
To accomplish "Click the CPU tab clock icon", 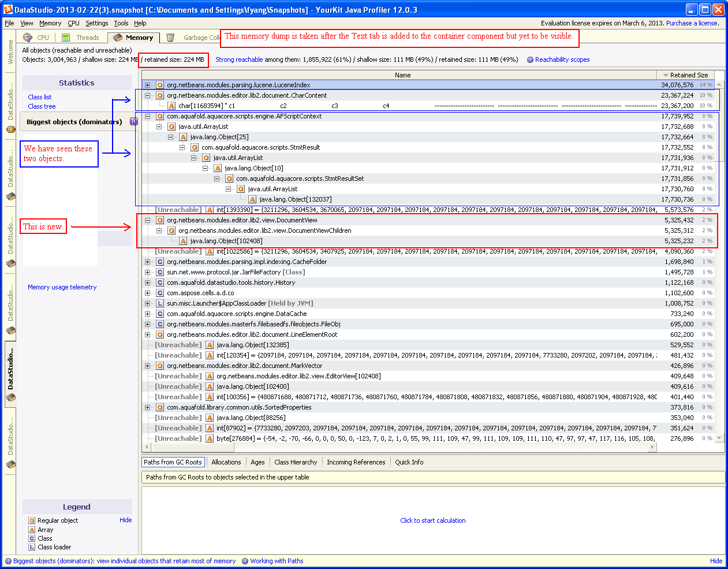I will pos(28,38).
